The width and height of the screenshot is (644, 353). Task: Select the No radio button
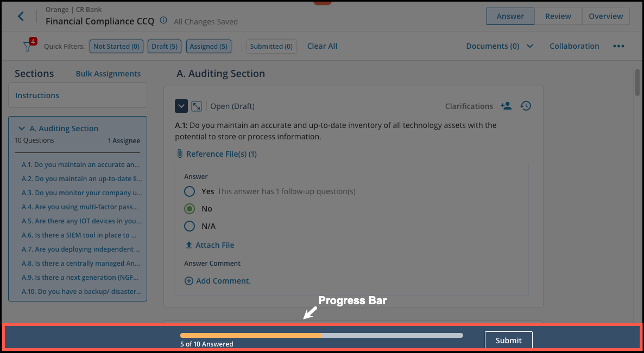pyautogui.click(x=190, y=209)
